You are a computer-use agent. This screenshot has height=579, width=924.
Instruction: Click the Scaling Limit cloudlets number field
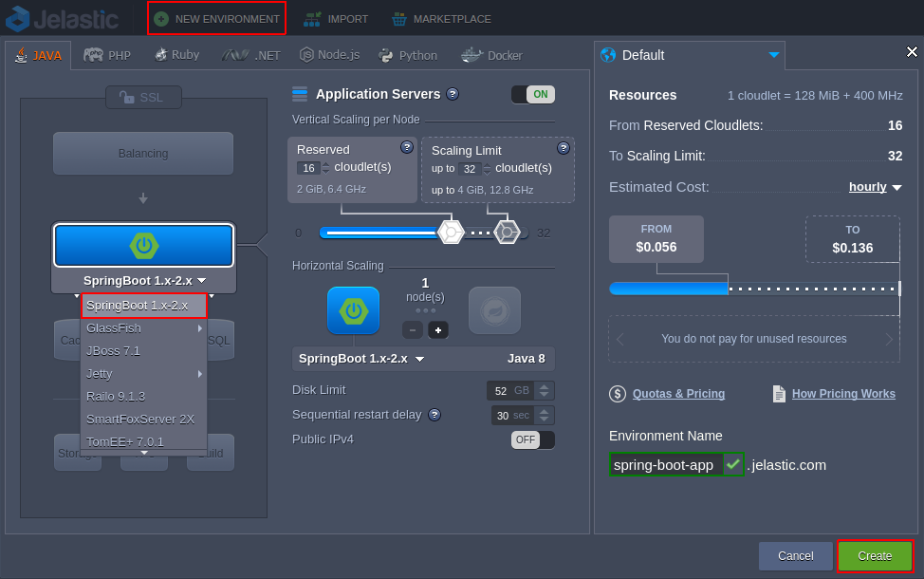click(x=469, y=169)
